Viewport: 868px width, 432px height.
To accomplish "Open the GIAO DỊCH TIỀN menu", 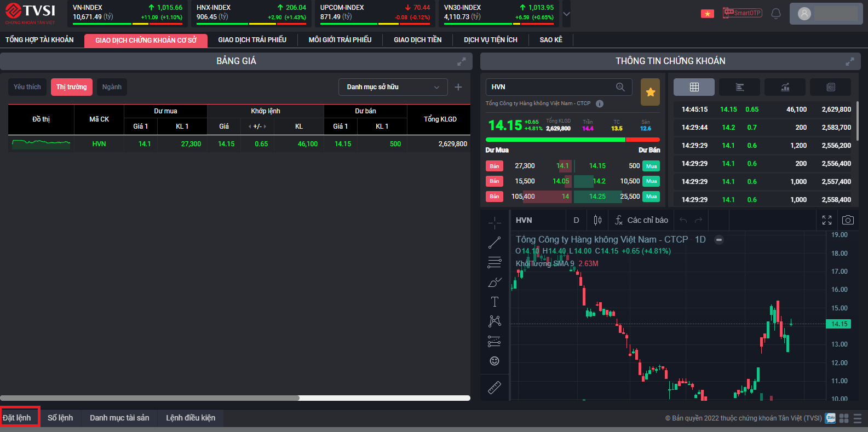I will pyautogui.click(x=417, y=40).
